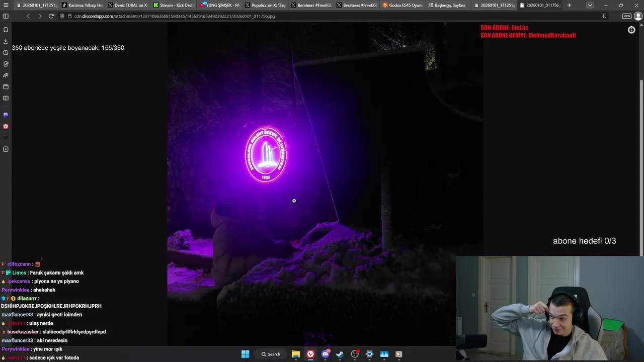This screenshot has height=362, width=644.
Task: Go back to previous page
Action: [x=28, y=16]
